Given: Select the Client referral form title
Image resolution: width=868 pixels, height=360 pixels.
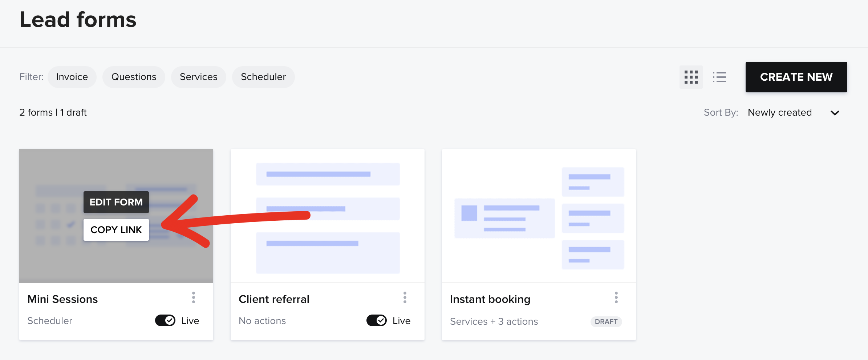Looking at the screenshot, I should [x=274, y=299].
